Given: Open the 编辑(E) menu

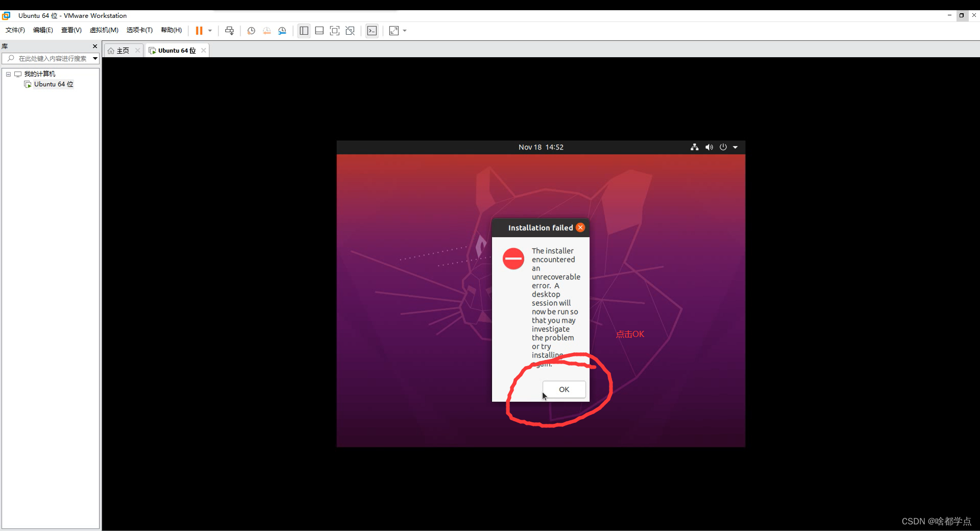Looking at the screenshot, I should [43, 30].
